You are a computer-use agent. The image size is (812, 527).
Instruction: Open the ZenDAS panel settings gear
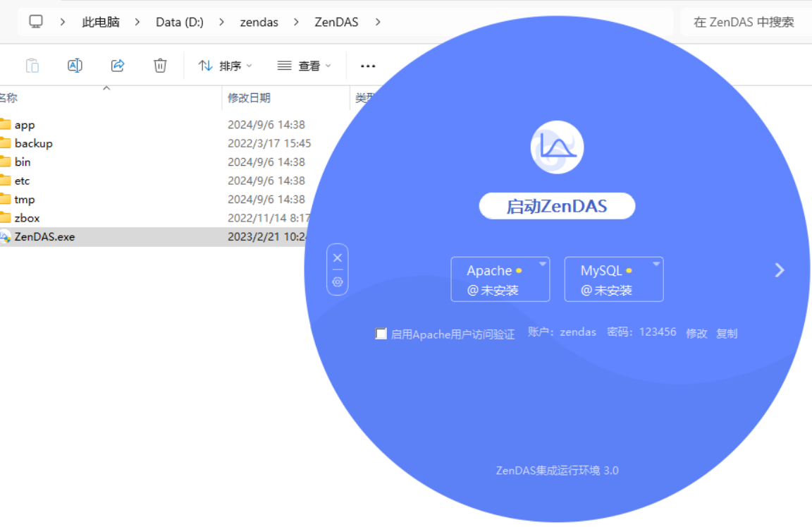tap(338, 281)
